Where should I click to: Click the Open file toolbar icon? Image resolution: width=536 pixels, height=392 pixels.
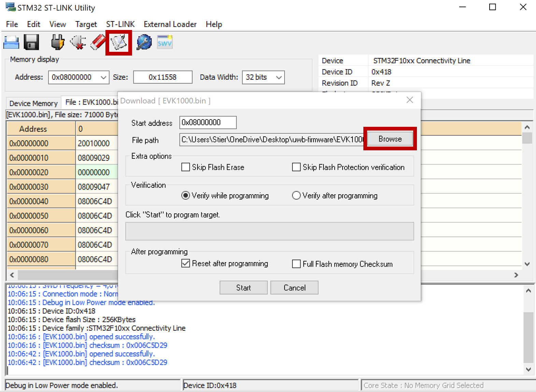tap(11, 43)
